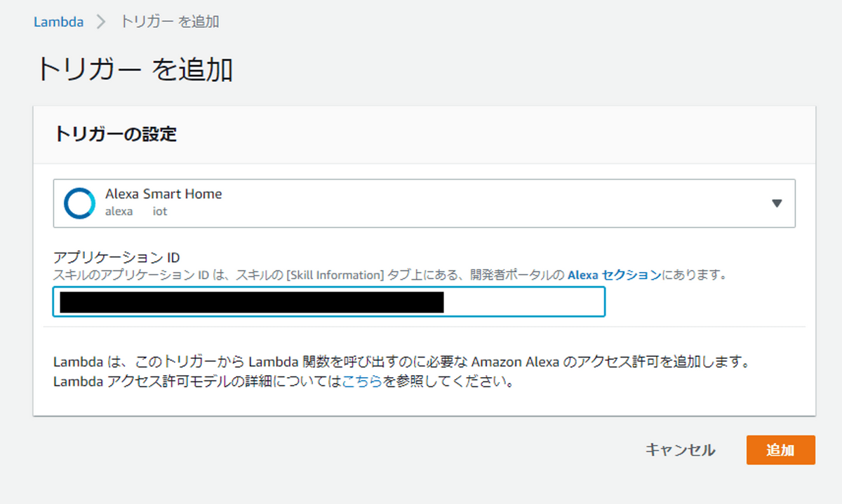The width and height of the screenshot is (842, 504).
Task: Focus the アプリケーション ID input field
Action: coord(329,302)
